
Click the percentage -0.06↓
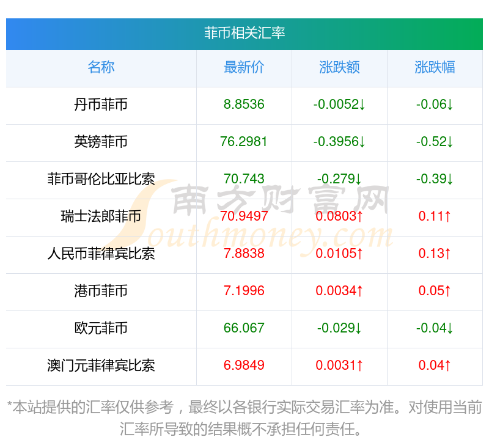point(435,105)
